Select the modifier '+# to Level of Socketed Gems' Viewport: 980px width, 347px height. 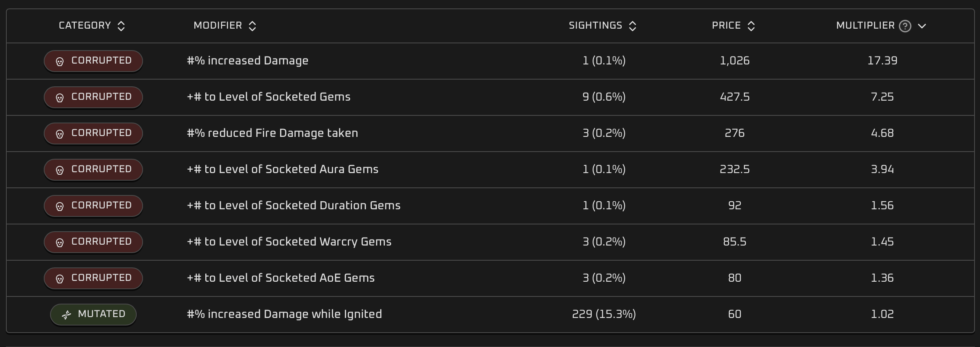point(268,97)
